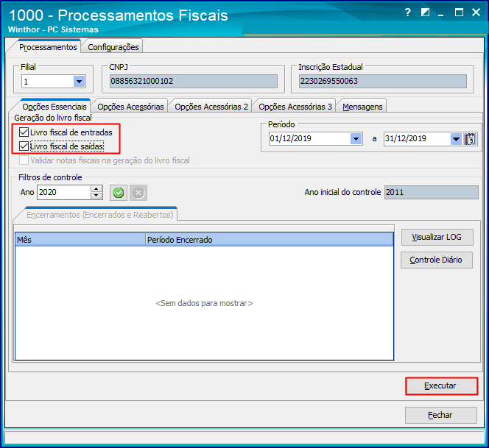Switch to the Mensagens tab
The height and width of the screenshot is (448, 489).
(x=362, y=107)
